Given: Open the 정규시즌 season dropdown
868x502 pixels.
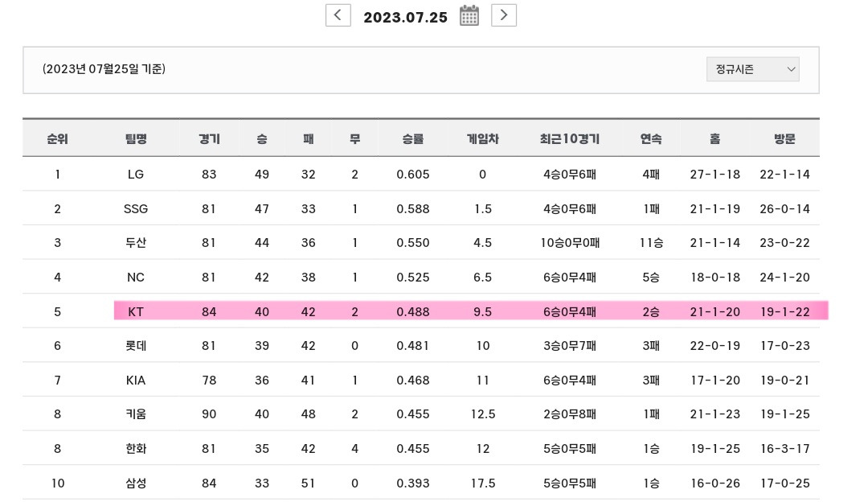Looking at the screenshot, I should [x=752, y=69].
